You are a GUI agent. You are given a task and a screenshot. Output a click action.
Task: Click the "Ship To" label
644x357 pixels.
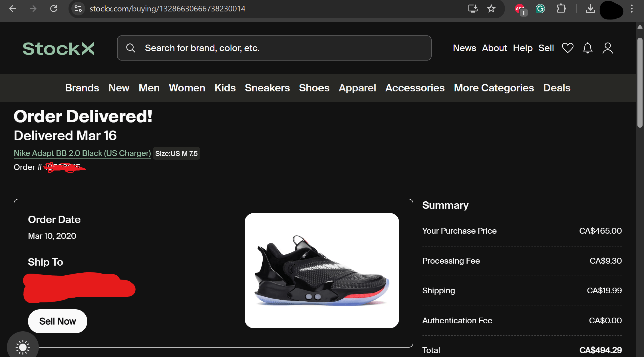(45, 262)
